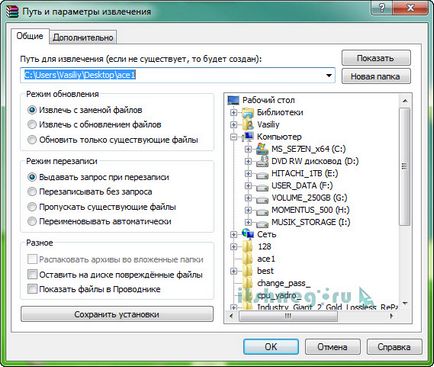This screenshot has height=367, width=434.
Task: Click the Desktop icon beside Рабочий стол
Action: (x=233, y=100)
